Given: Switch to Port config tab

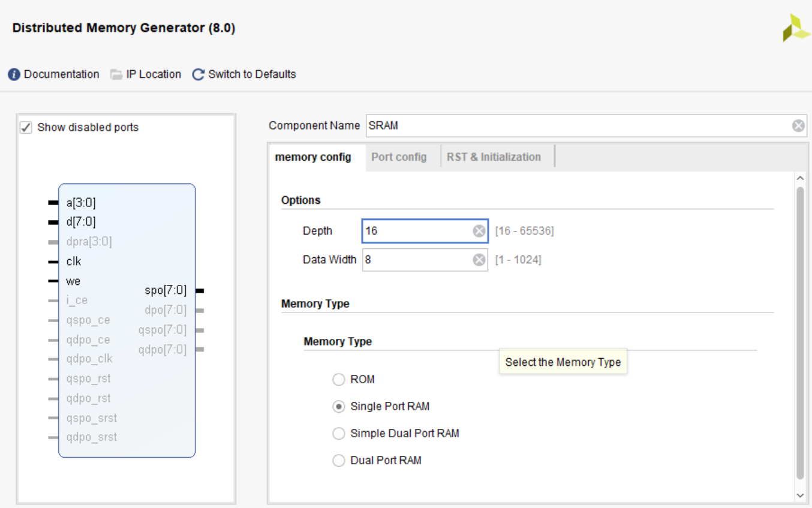Looking at the screenshot, I should (x=399, y=157).
